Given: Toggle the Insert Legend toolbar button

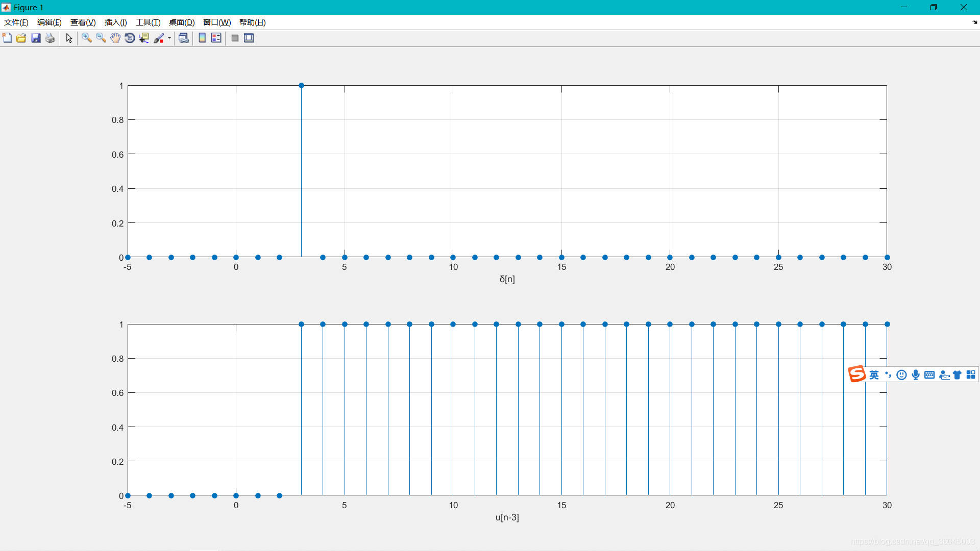Looking at the screenshot, I should coord(216,38).
